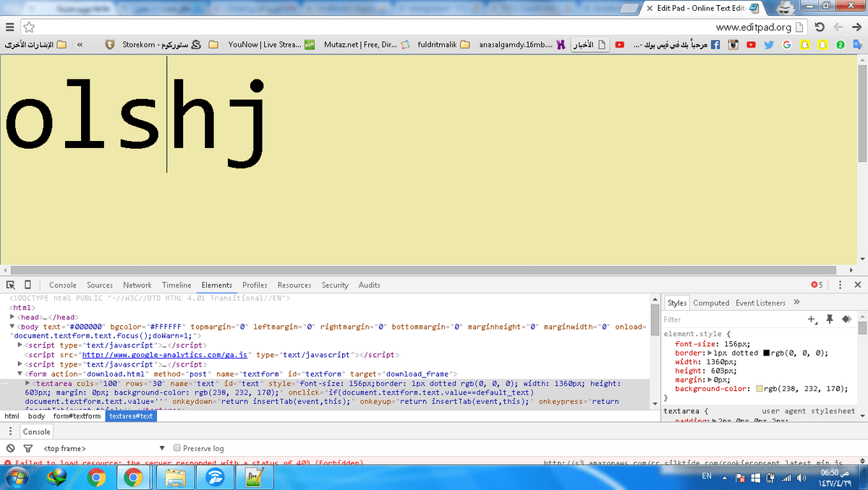The width and height of the screenshot is (868, 490).
Task: Click the styles Filter input field
Action: coord(731,319)
